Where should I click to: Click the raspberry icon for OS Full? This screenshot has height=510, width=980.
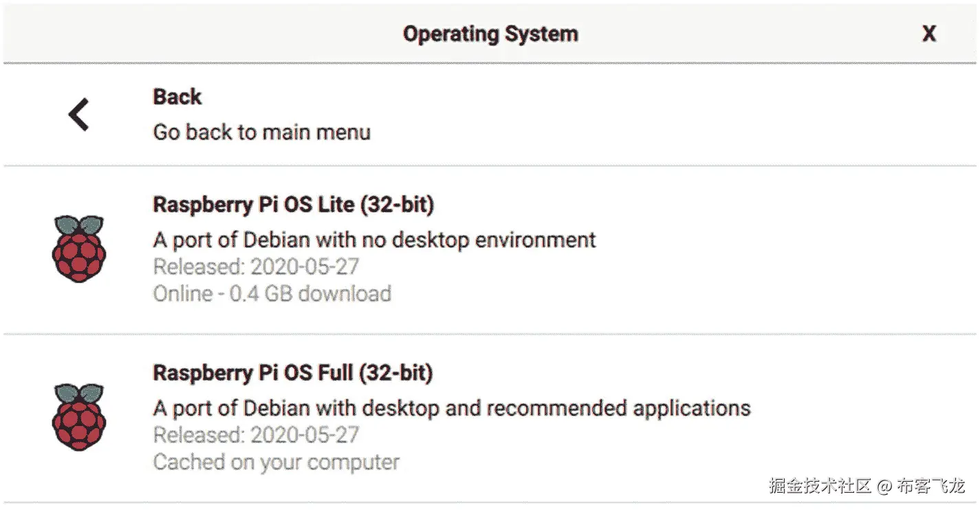[x=79, y=416]
